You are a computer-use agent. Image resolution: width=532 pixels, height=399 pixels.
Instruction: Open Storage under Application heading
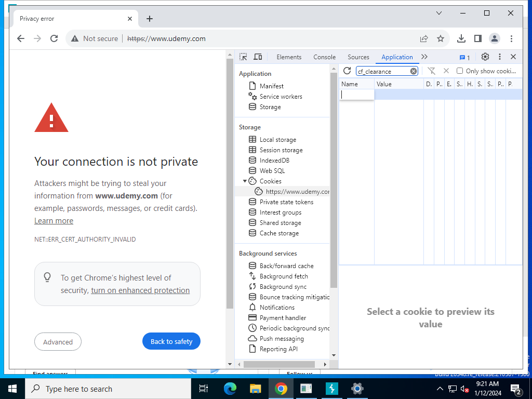[270, 107]
